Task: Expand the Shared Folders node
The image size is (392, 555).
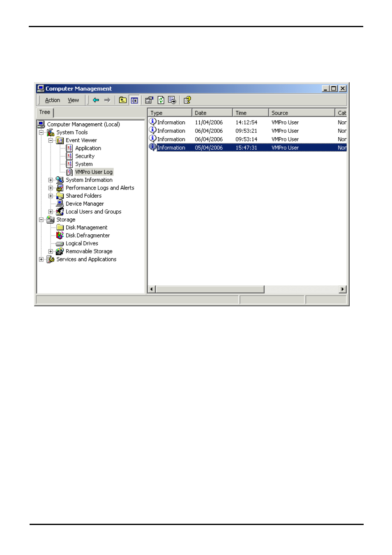Action: (x=51, y=196)
